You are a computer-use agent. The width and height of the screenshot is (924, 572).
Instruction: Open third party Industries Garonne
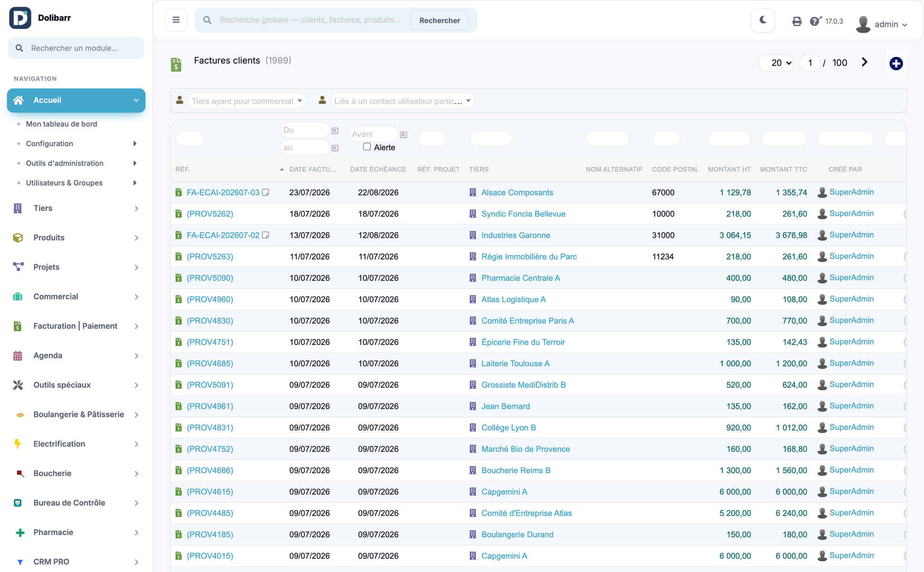coord(516,235)
